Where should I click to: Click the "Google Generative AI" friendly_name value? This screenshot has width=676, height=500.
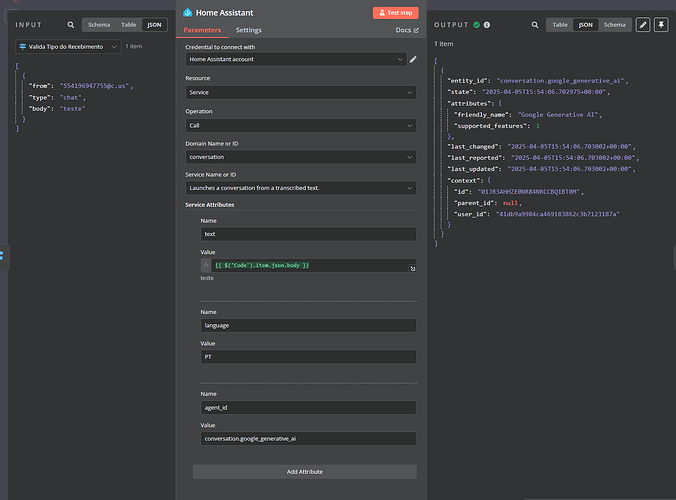[x=558, y=115]
